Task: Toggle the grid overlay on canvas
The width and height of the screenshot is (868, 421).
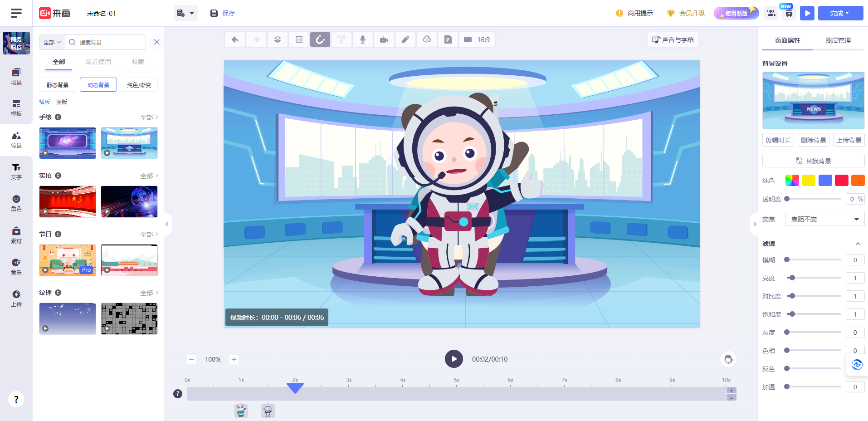Action: coord(299,40)
